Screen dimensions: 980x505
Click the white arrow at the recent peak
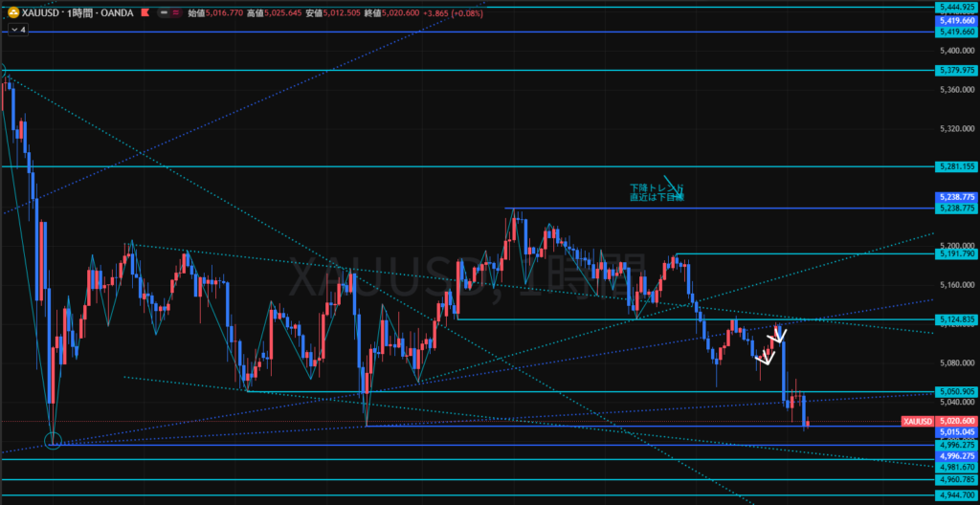coord(779,335)
